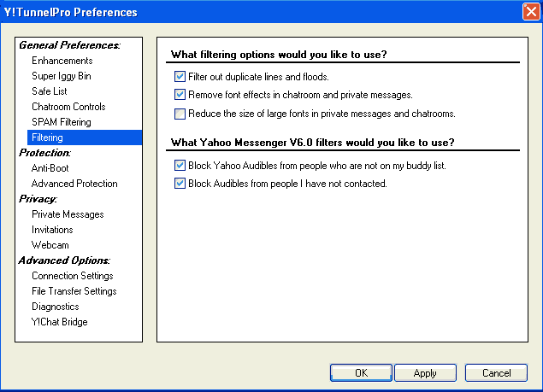Image resolution: width=543 pixels, height=392 pixels.
Task: Enable Filter out duplicate lines and floods checkbox
Action: [x=180, y=77]
